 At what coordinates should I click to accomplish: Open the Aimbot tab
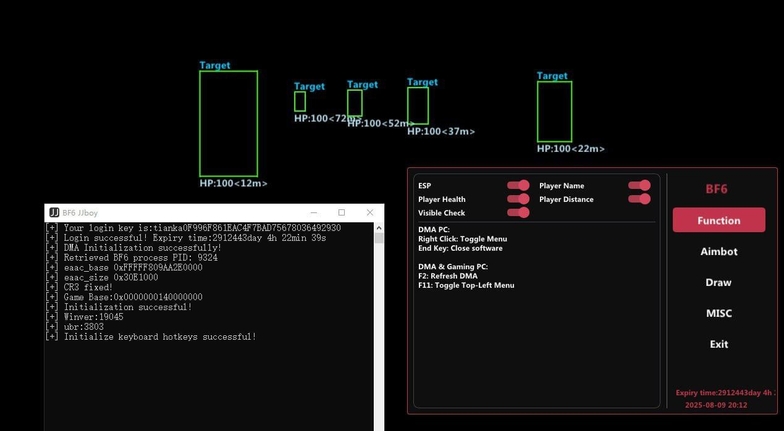[718, 252]
